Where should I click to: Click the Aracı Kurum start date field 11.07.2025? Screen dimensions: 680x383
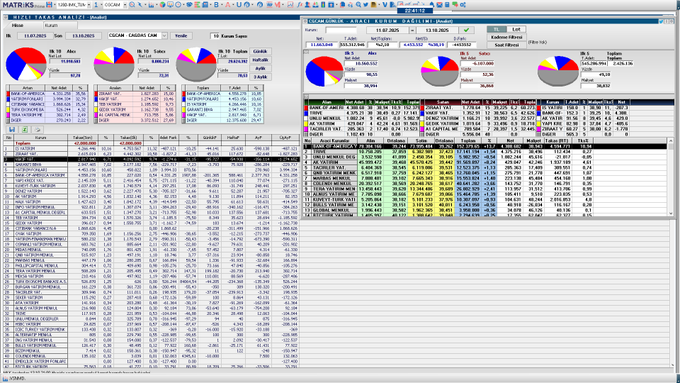tap(387, 30)
